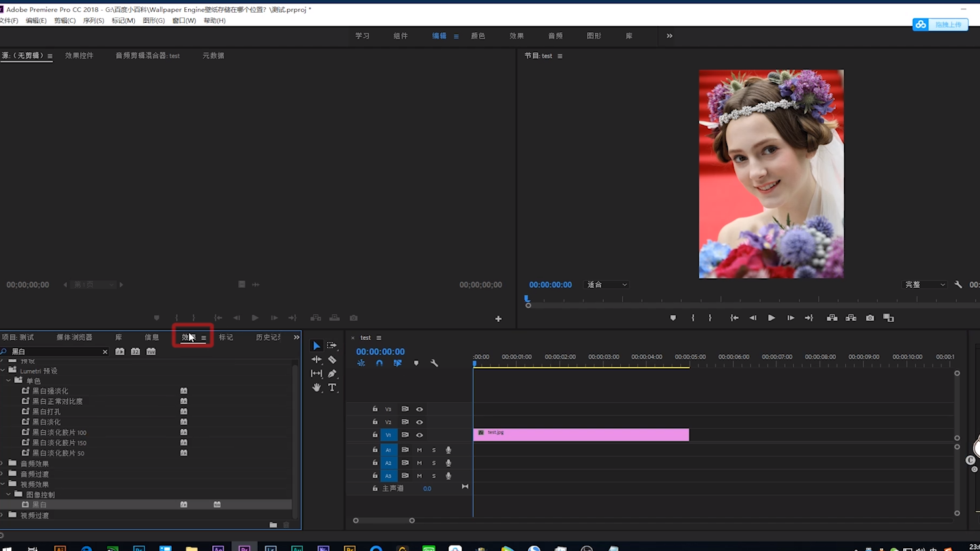Click Mark In in Program monitor

point(693,318)
